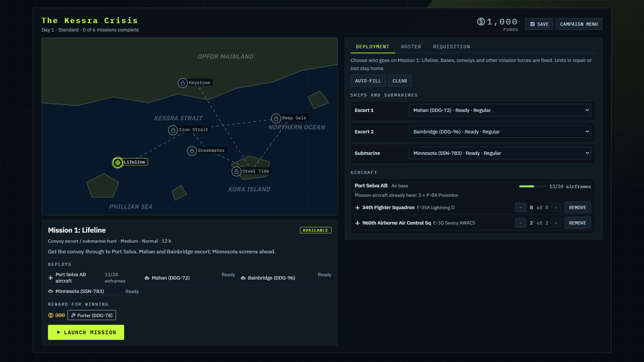644x362 pixels.
Task: Click the Bainbridge ship icon in Deploys
Action: pyautogui.click(x=243, y=278)
